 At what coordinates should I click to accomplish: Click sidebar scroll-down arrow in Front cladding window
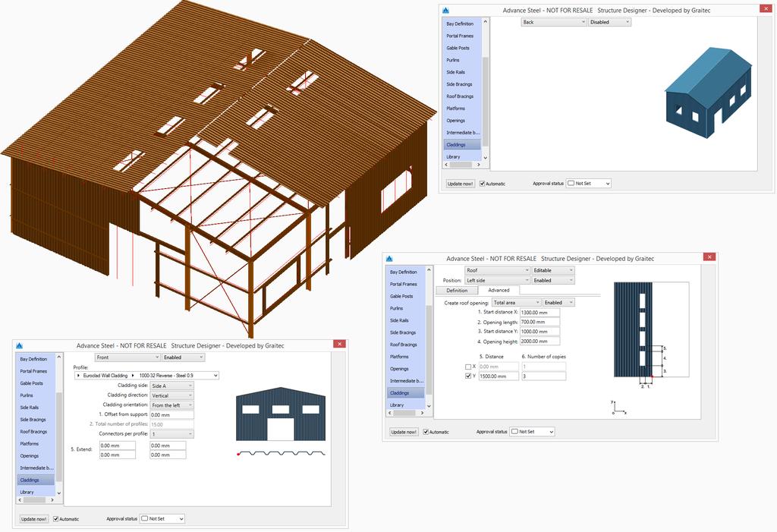pos(59,493)
